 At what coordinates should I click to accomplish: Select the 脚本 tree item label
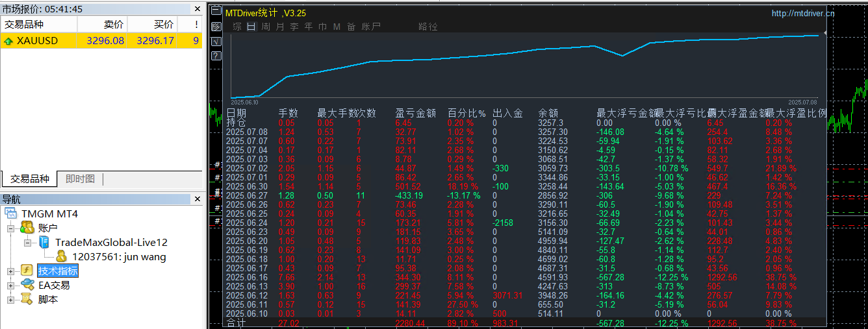(48, 299)
